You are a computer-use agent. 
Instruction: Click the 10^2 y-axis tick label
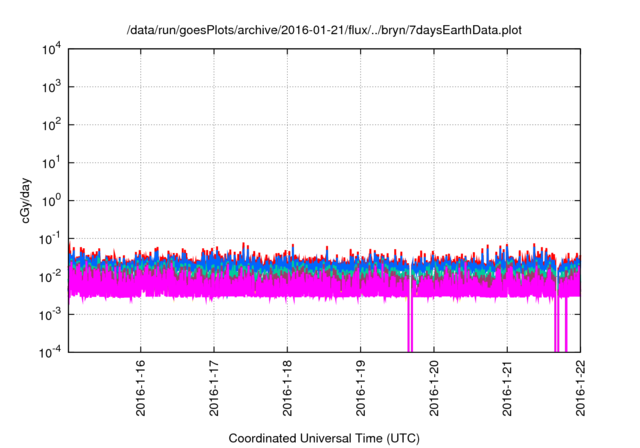pos(51,124)
